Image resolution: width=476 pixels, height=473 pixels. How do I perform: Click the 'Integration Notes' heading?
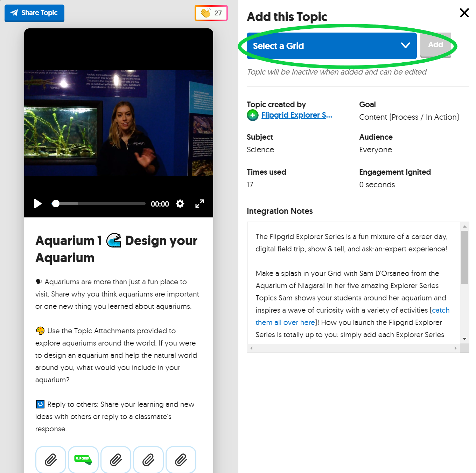(280, 211)
